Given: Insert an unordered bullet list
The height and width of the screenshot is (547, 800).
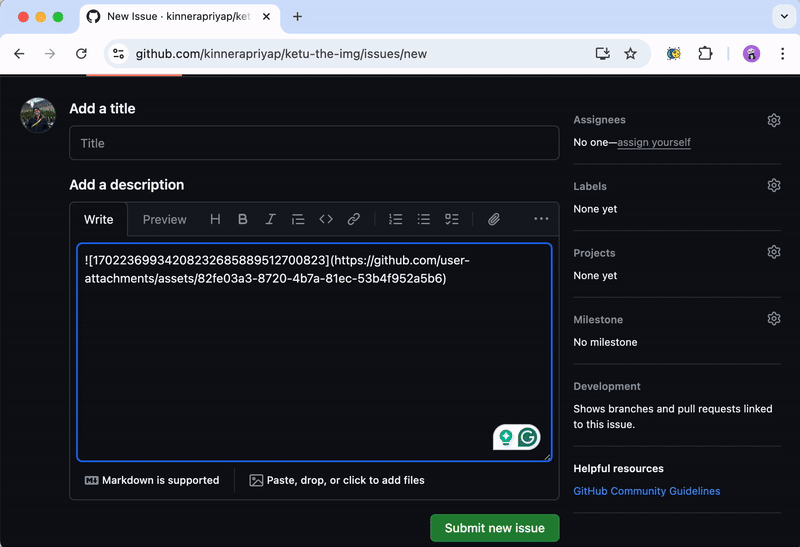Looking at the screenshot, I should tap(423, 219).
